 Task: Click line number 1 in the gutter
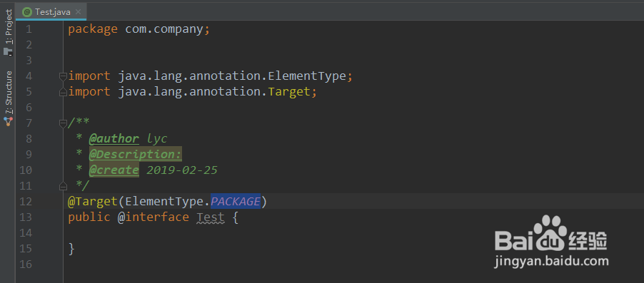coord(29,29)
